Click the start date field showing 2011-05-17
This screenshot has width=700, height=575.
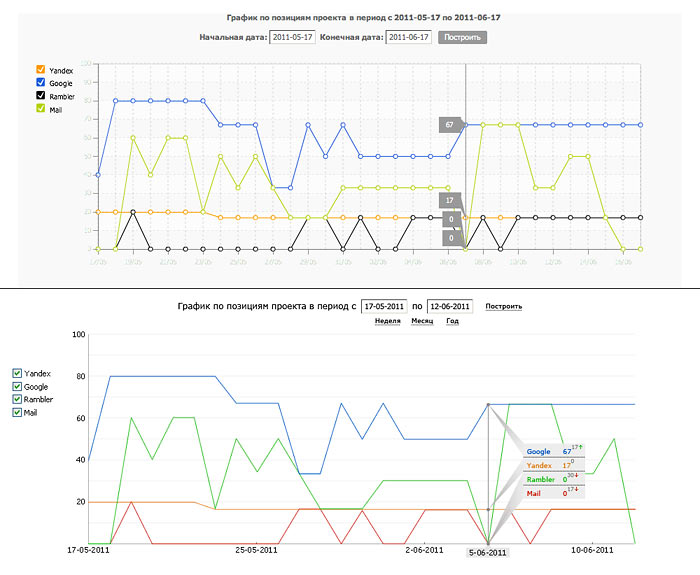293,37
